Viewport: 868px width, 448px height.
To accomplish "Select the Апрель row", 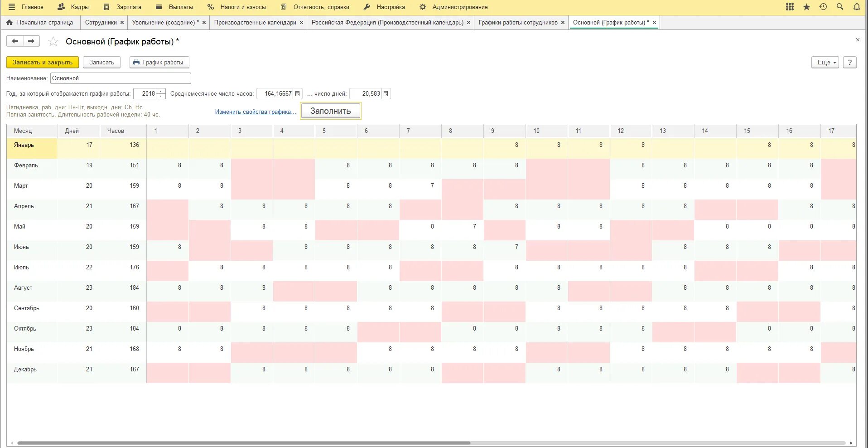I will [431, 209].
